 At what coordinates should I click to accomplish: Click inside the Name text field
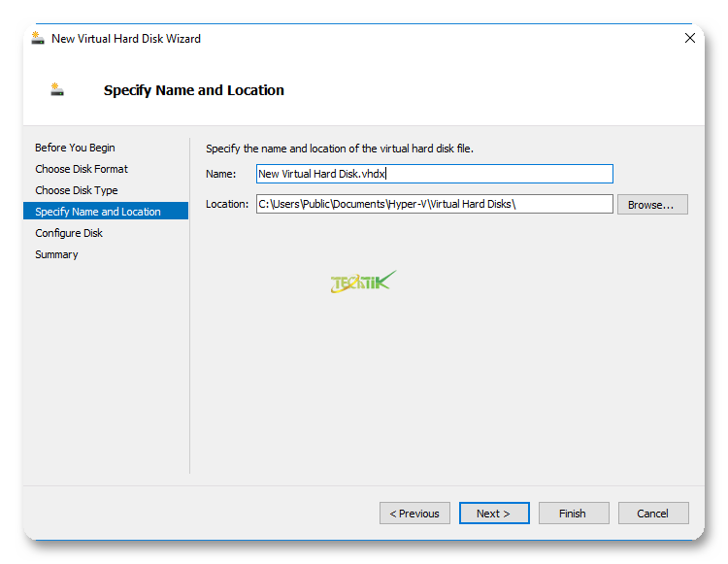pos(434,174)
